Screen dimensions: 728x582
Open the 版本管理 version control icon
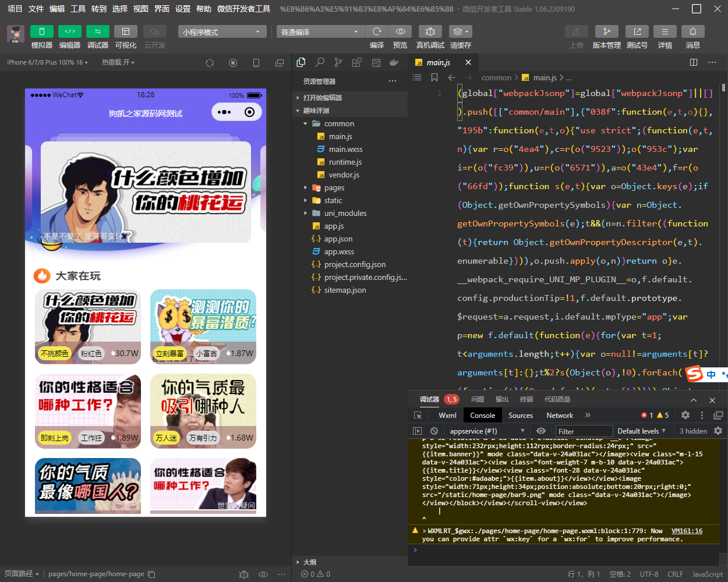[606, 31]
